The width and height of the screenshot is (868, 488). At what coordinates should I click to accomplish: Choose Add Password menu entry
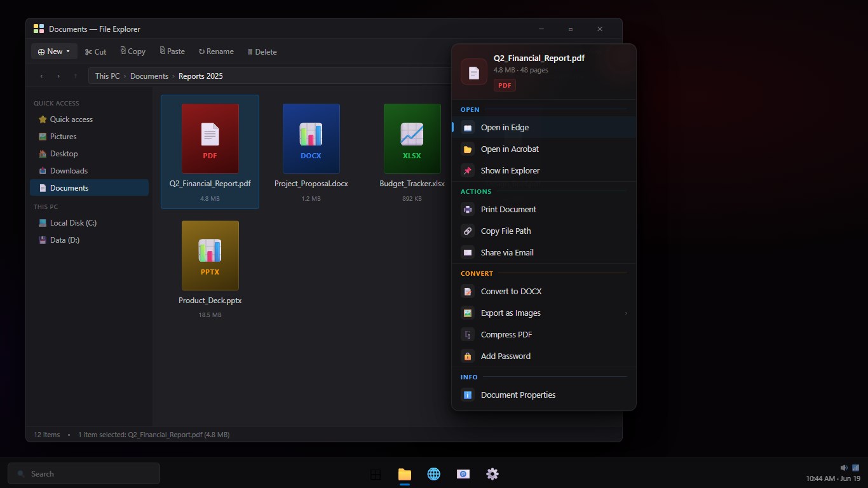pos(544,356)
